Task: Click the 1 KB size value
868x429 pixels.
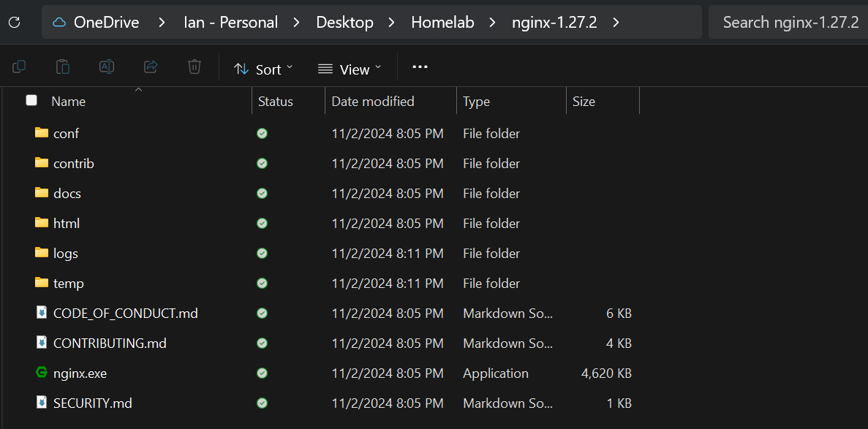Action: tap(619, 403)
